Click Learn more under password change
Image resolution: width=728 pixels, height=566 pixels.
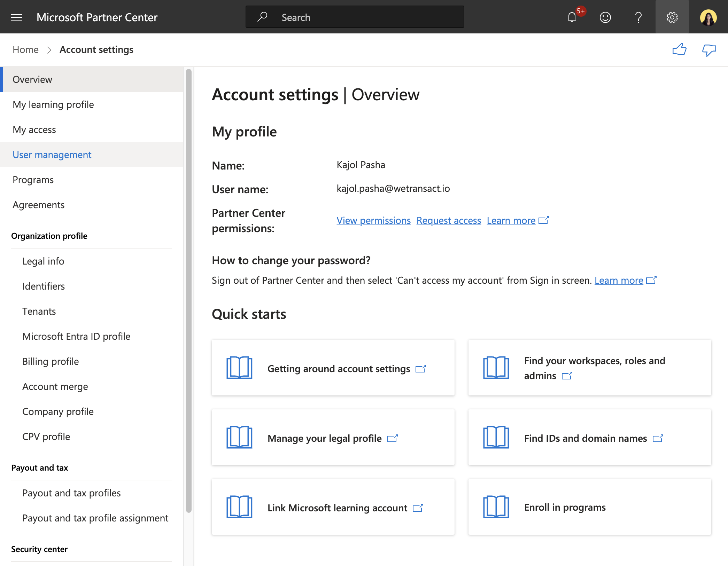(619, 280)
